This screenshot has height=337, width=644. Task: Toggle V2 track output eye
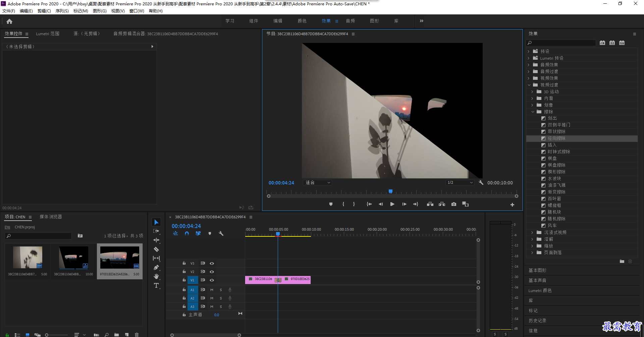(212, 272)
